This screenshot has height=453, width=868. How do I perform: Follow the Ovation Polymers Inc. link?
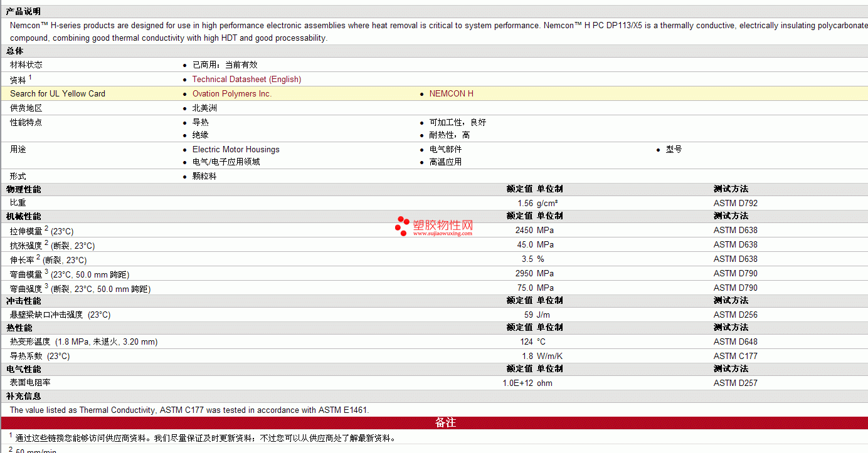pos(232,94)
